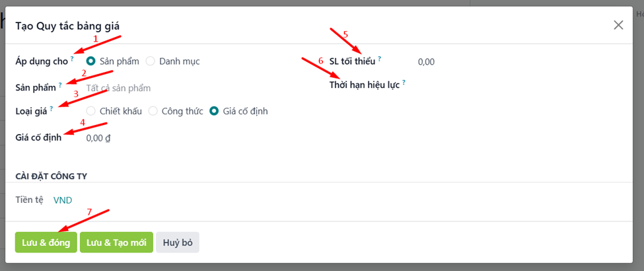Image resolution: width=644 pixels, height=271 pixels.
Task: Click the Giá cố định amount field
Action: click(x=99, y=138)
